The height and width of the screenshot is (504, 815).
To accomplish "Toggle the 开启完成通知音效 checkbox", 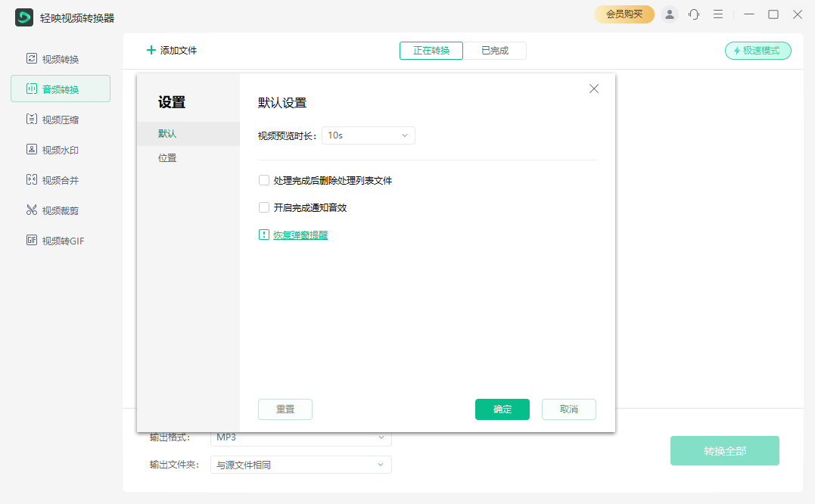I will click(264, 207).
